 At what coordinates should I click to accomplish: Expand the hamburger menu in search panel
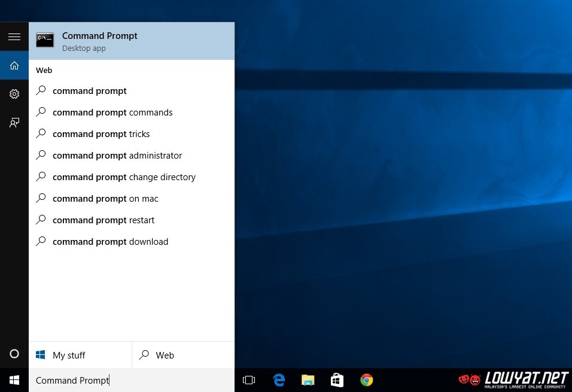coord(14,37)
